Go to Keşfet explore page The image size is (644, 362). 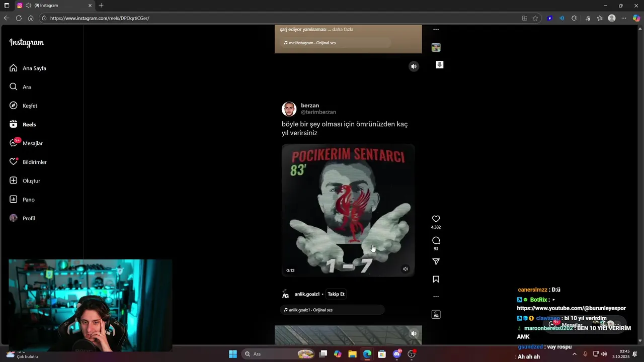23,106
